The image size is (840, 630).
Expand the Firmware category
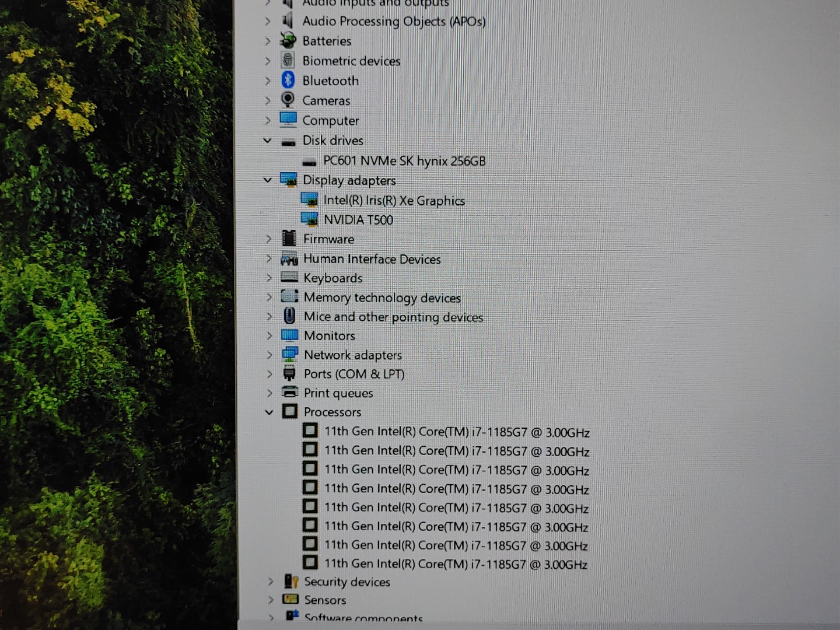coord(268,239)
